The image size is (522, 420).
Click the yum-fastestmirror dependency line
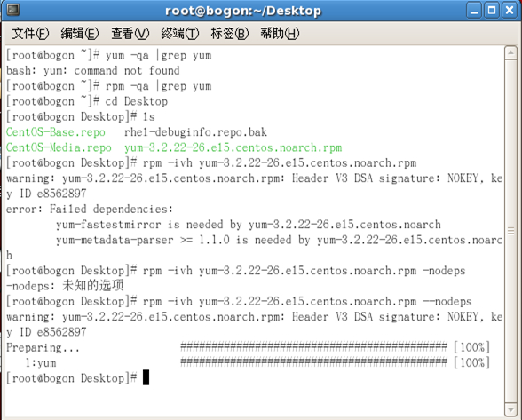tap(249, 225)
